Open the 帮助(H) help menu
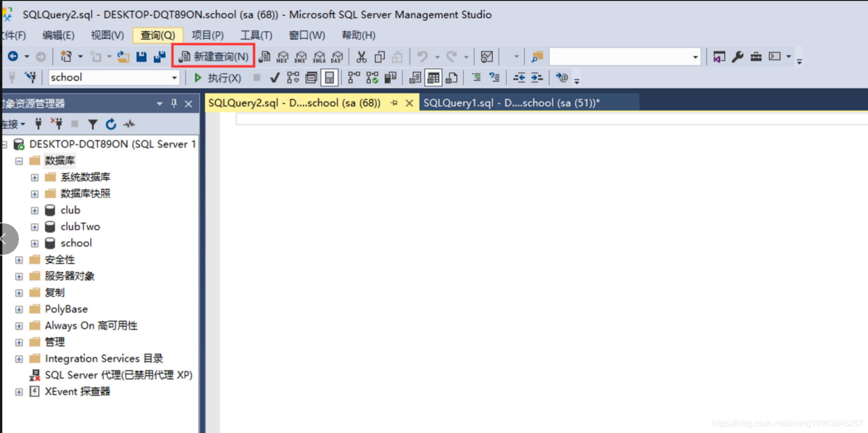Viewport: 868px width, 433px height. [x=358, y=35]
